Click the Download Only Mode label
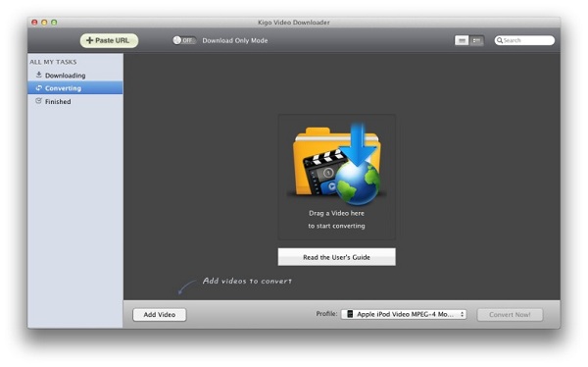Screen dimensions: 588x367 (x=235, y=40)
